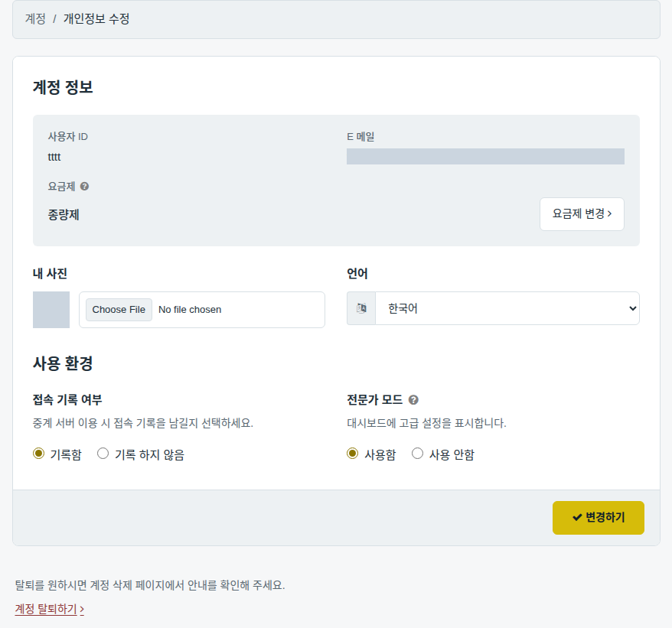Click arrow after 계정 탈퇴하기

pyautogui.click(x=82, y=610)
